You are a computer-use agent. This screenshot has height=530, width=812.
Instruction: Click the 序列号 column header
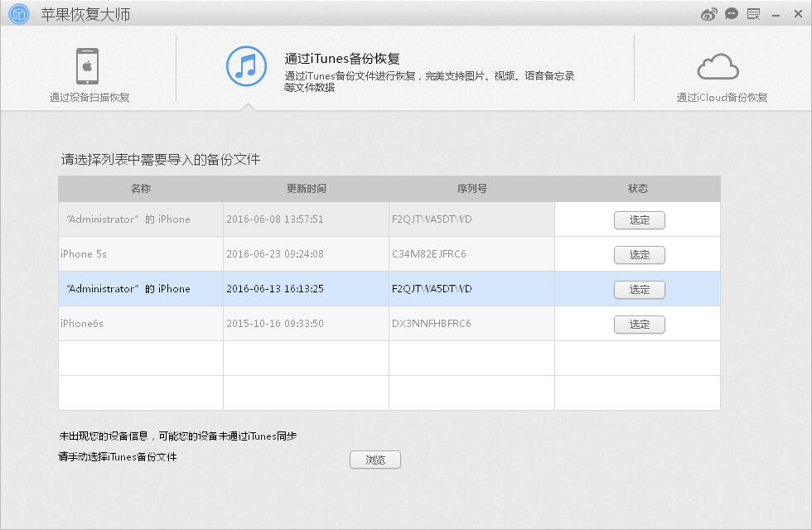click(x=471, y=188)
